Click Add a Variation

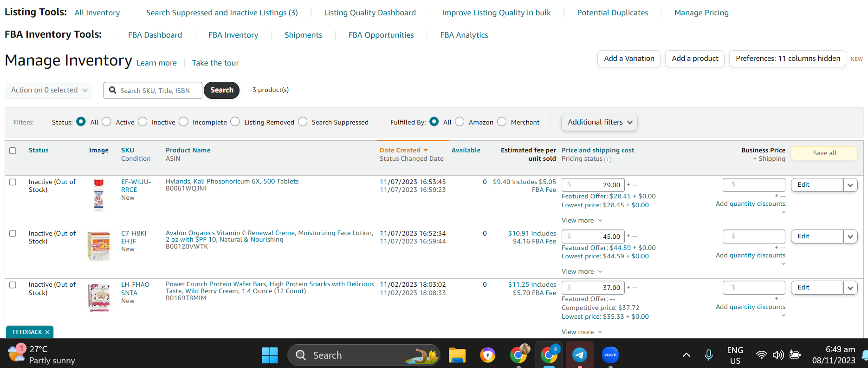(x=629, y=59)
